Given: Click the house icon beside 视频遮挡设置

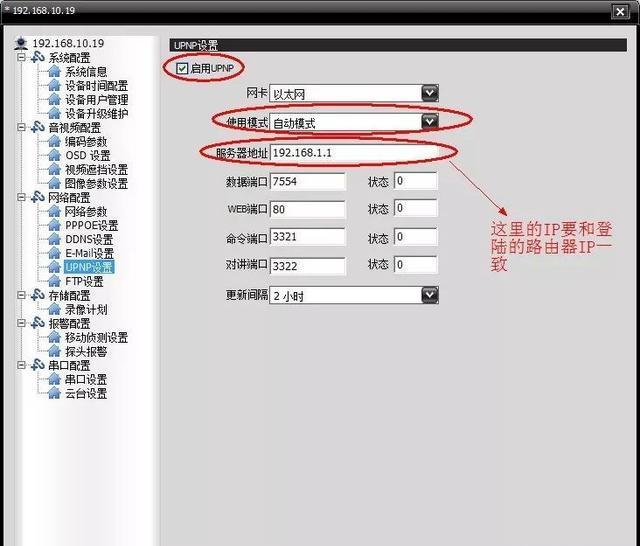Looking at the screenshot, I should (54, 169).
